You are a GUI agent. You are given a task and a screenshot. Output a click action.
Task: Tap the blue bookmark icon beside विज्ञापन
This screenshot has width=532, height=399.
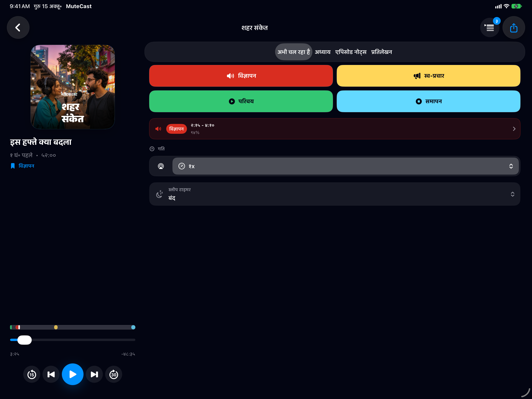[13, 166]
